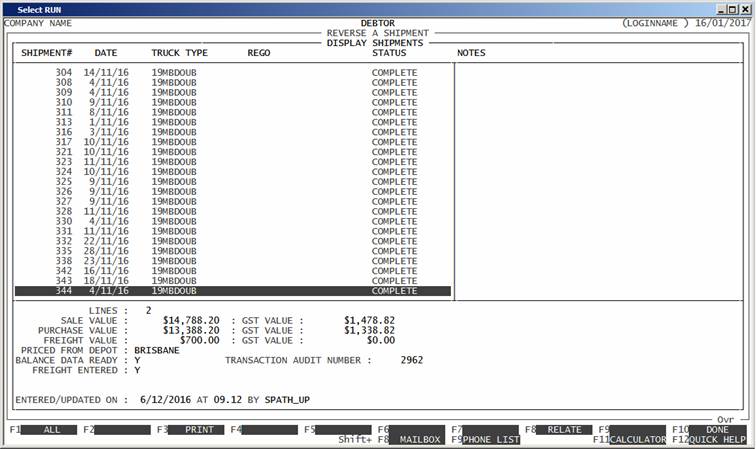Click the TRUCK TYPE column header
The height and width of the screenshot is (449, 756).
click(x=179, y=53)
